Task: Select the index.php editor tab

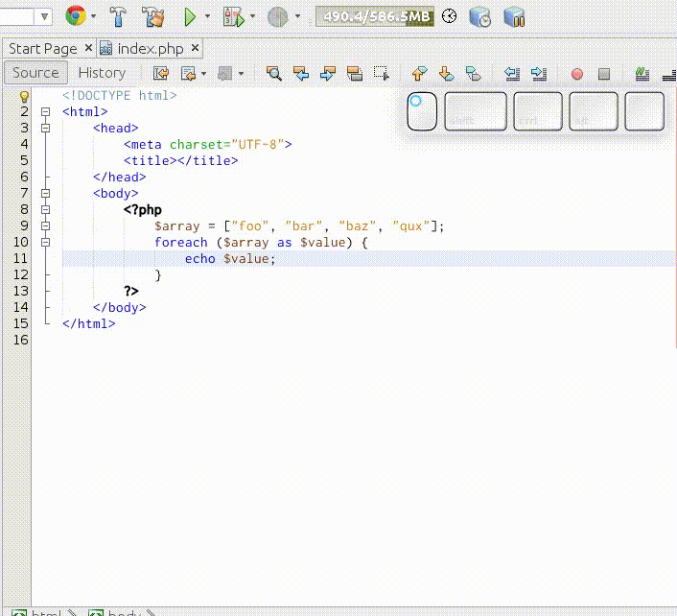Action: [149, 48]
